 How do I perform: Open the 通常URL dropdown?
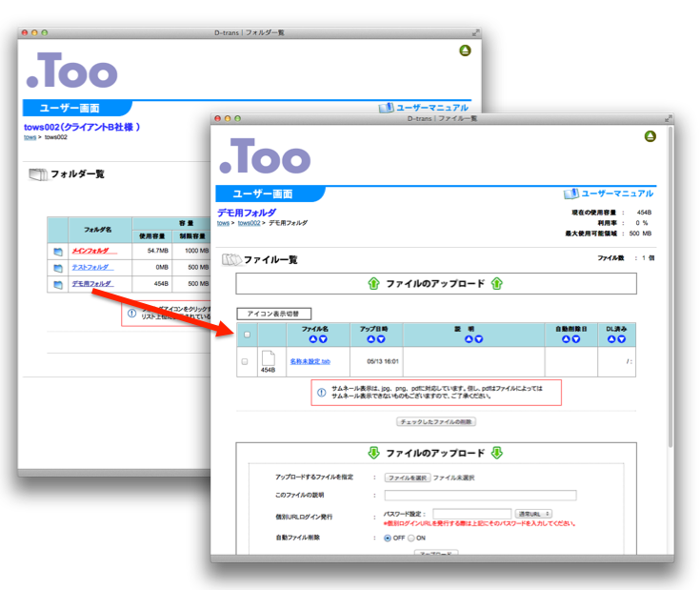click(532, 514)
